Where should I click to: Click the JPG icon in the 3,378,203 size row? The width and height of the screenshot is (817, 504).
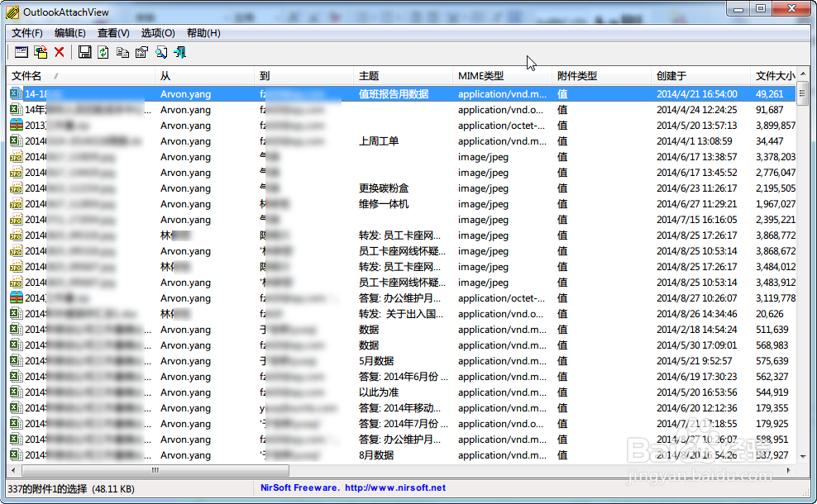17,157
